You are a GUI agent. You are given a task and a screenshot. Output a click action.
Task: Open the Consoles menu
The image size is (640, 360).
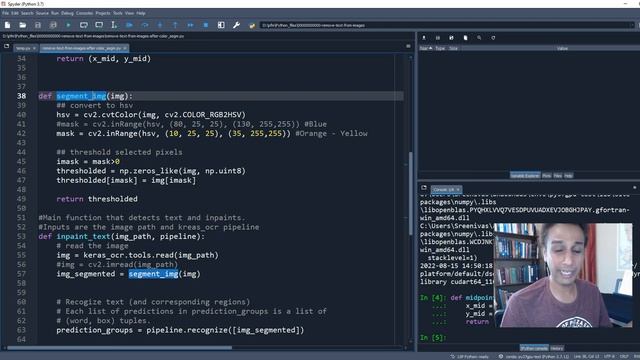pos(84,13)
